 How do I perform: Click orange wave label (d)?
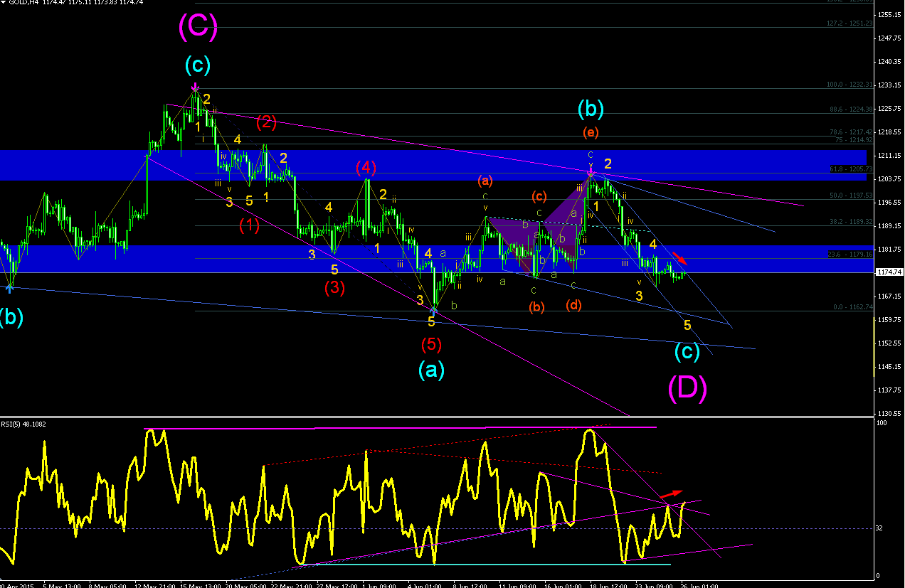pyautogui.click(x=573, y=305)
